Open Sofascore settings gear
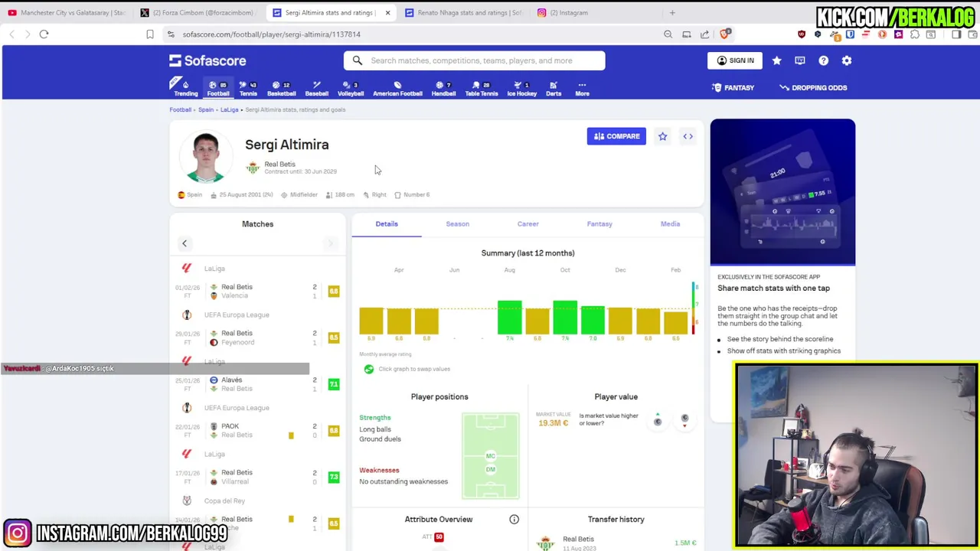The width and height of the screenshot is (980, 551). [847, 60]
